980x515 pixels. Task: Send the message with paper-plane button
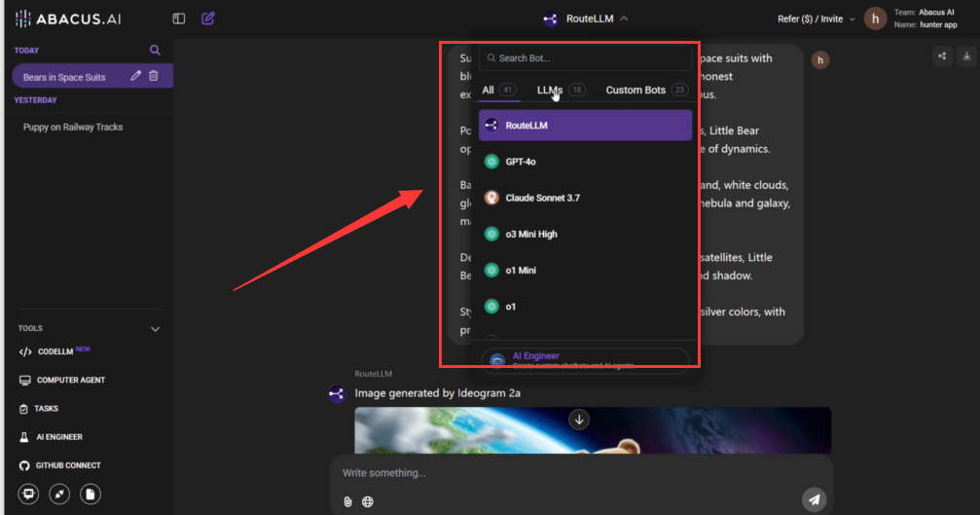click(814, 499)
